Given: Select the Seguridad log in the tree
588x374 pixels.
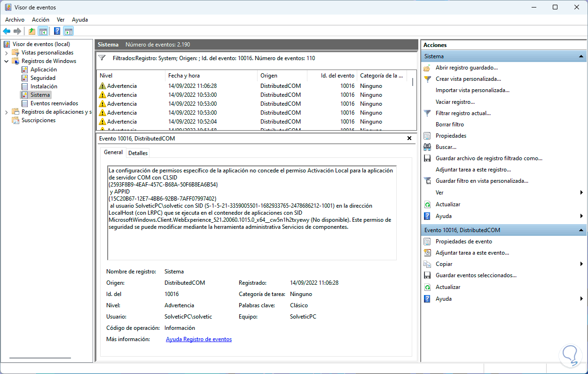Looking at the screenshot, I should click(43, 78).
